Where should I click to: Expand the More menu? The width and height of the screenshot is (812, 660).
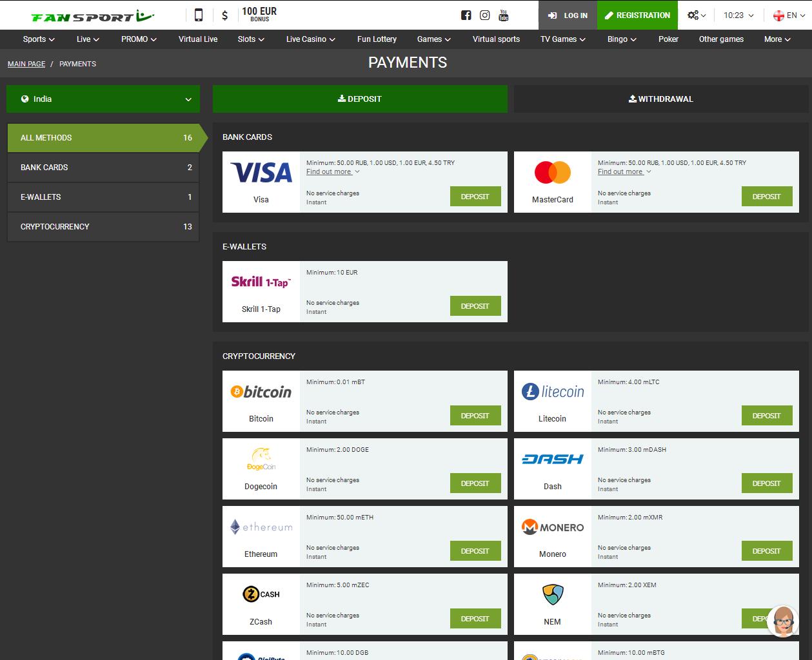pyautogui.click(x=777, y=39)
